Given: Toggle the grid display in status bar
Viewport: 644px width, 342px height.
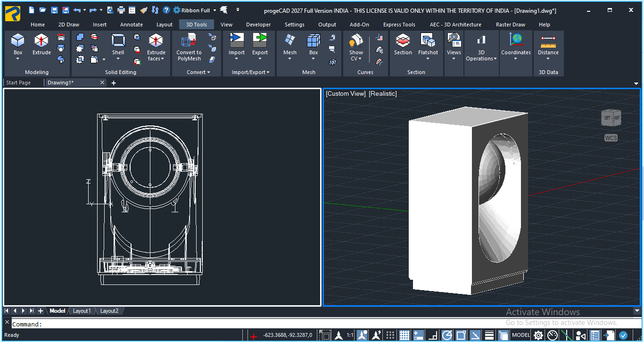Looking at the screenshot, I should (x=404, y=335).
